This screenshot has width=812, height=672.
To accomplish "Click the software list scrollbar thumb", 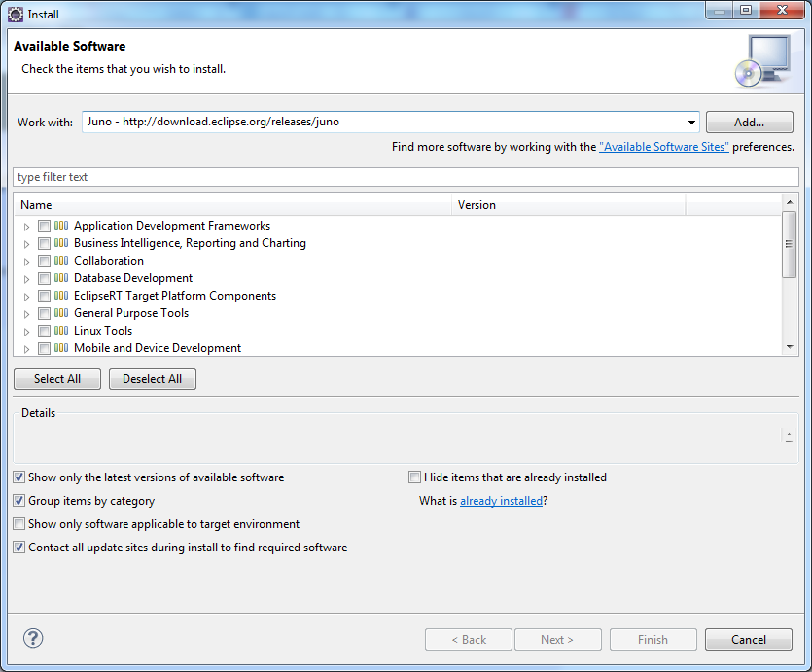I will tap(789, 244).
